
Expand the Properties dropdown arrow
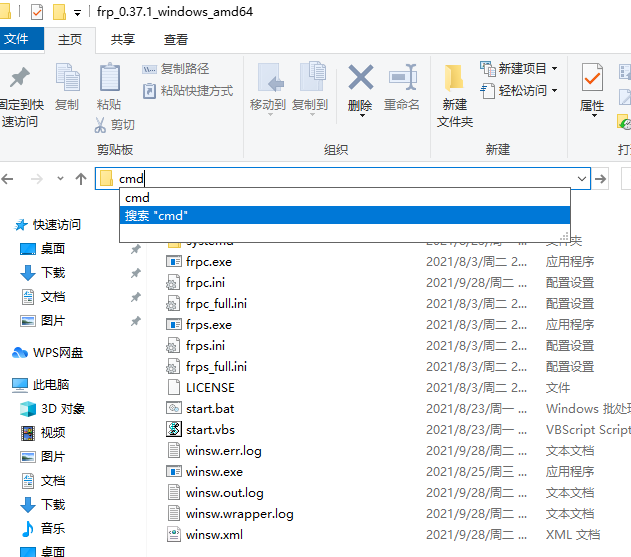[594, 116]
